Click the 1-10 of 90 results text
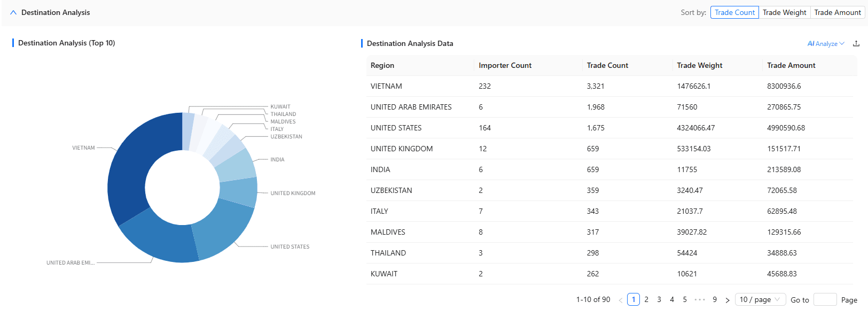 593,299
